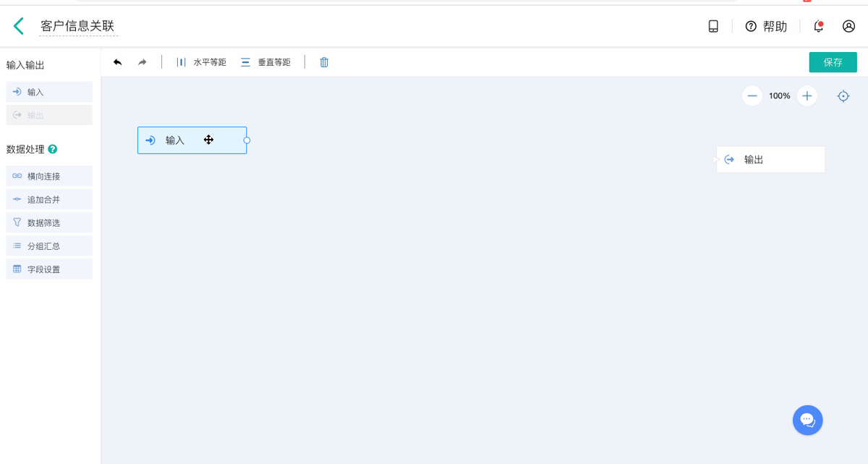
Task: Open the notifications bell
Action: 819,26
